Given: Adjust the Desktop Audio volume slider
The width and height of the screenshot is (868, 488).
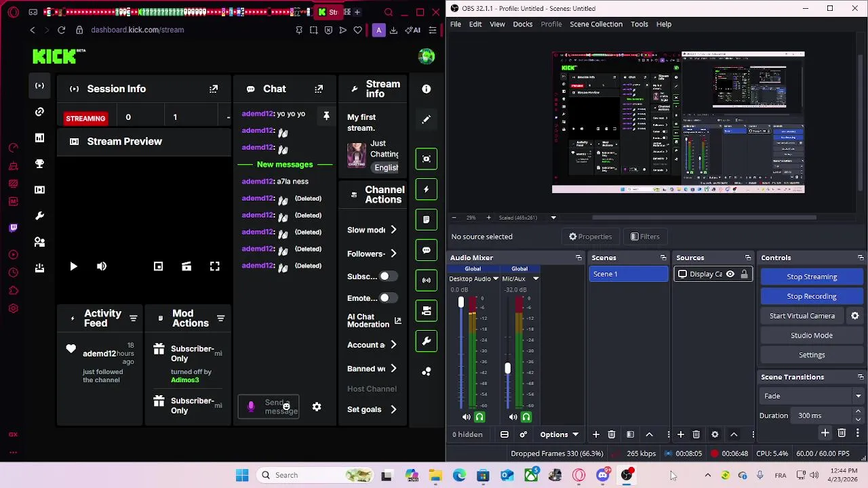Looking at the screenshot, I should click(x=461, y=303).
